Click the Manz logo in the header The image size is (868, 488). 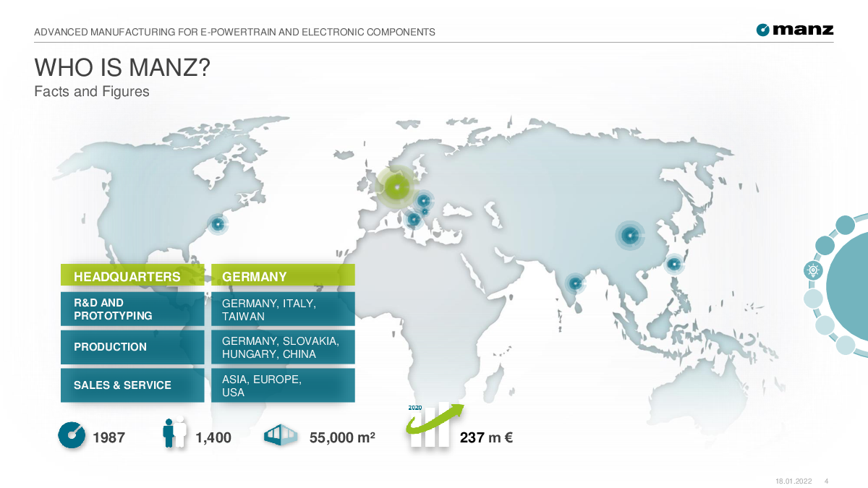coord(795,30)
